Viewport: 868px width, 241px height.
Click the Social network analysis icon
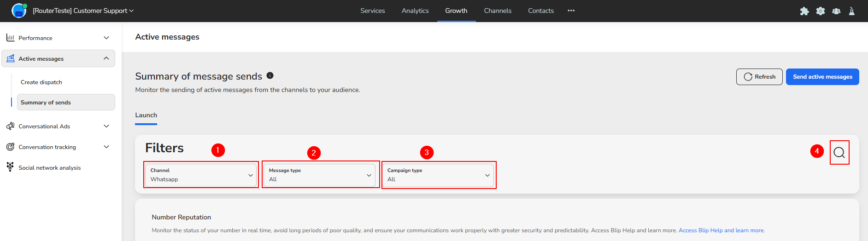click(x=10, y=167)
